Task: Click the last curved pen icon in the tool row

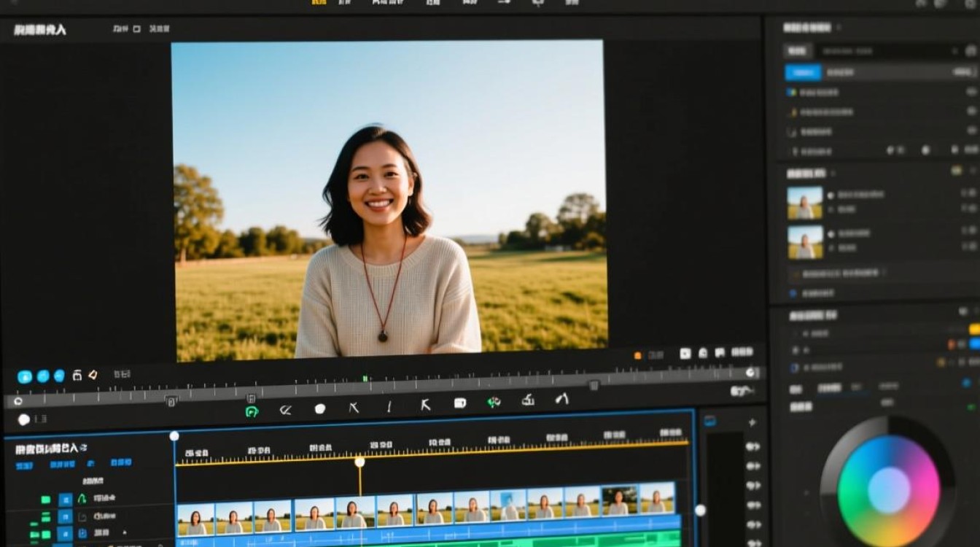Action: pyautogui.click(x=561, y=399)
